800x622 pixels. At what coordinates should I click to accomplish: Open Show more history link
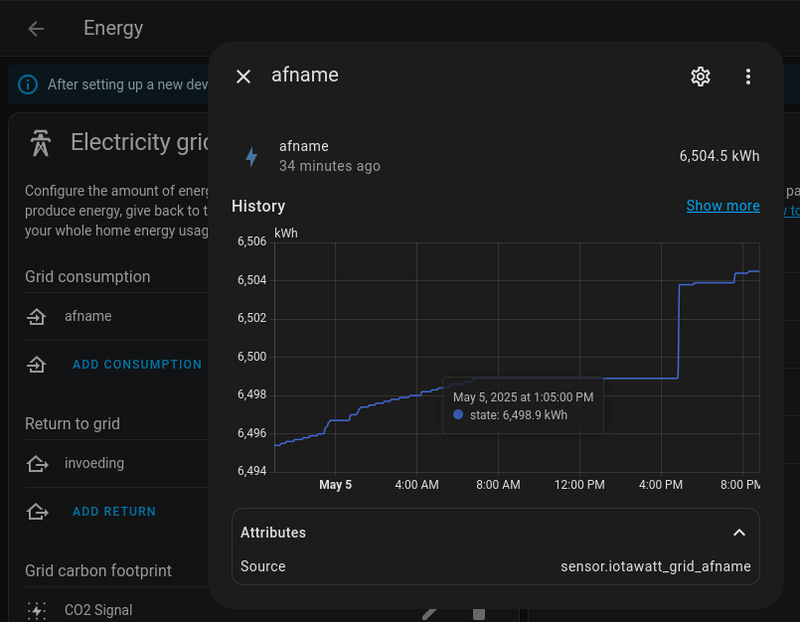click(x=722, y=206)
